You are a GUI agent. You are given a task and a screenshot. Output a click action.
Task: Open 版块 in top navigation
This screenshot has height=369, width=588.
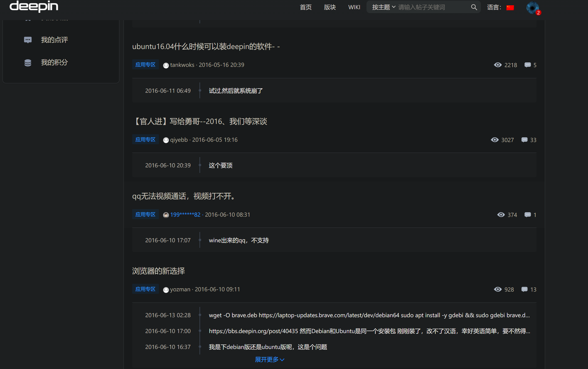(x=330, y=7)
